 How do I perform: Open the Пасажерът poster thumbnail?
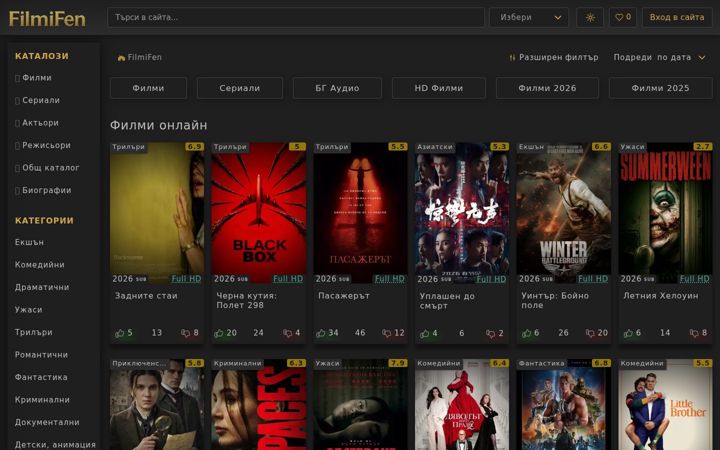pyautogui.click(x=360, y=212)
